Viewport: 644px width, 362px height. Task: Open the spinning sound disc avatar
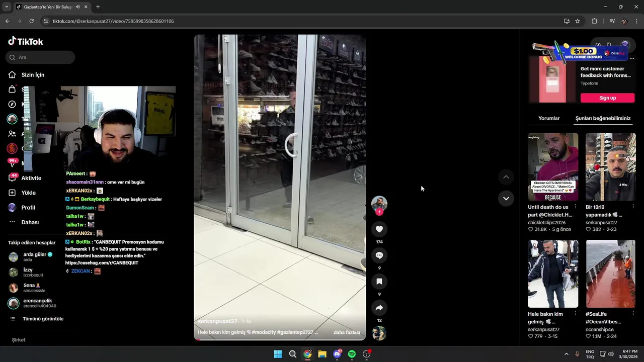379,333
